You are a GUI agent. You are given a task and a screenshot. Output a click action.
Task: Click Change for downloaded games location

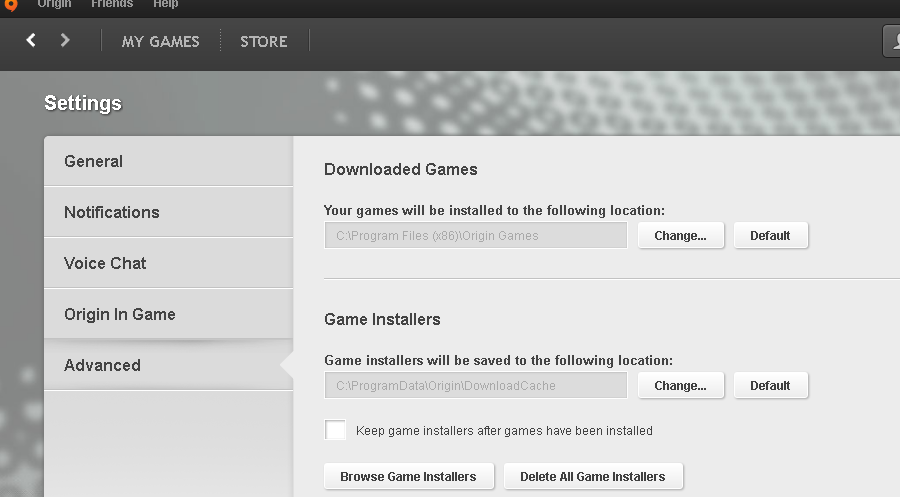[681, 235]
